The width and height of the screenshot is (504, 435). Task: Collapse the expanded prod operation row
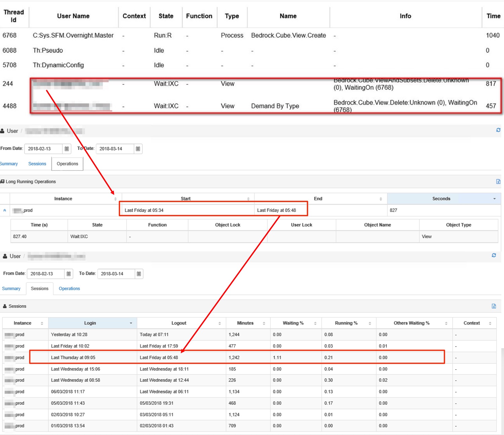tap(5, 210)
